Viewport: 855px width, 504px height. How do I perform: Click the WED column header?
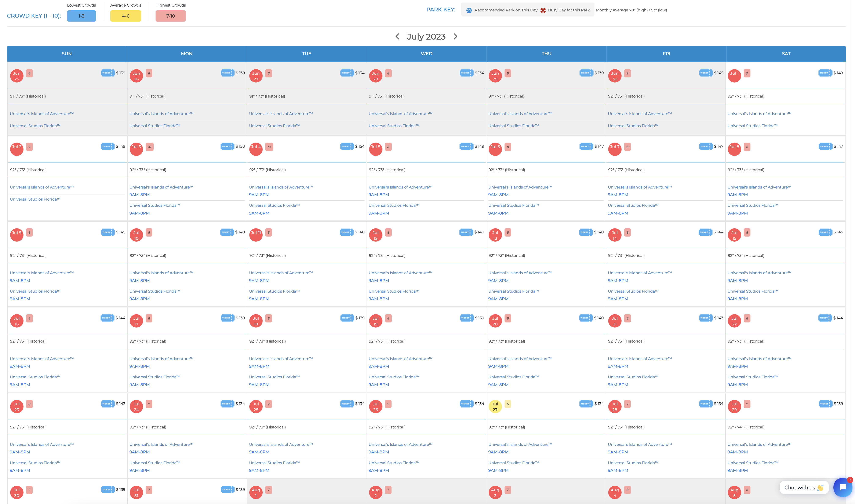(x=426, y=54)
